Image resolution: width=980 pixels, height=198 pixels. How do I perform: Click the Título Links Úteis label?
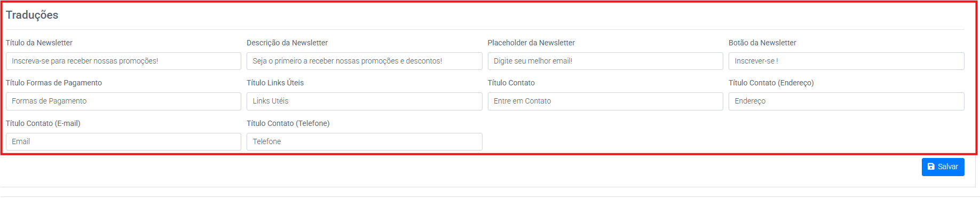[x=275, y=83]
